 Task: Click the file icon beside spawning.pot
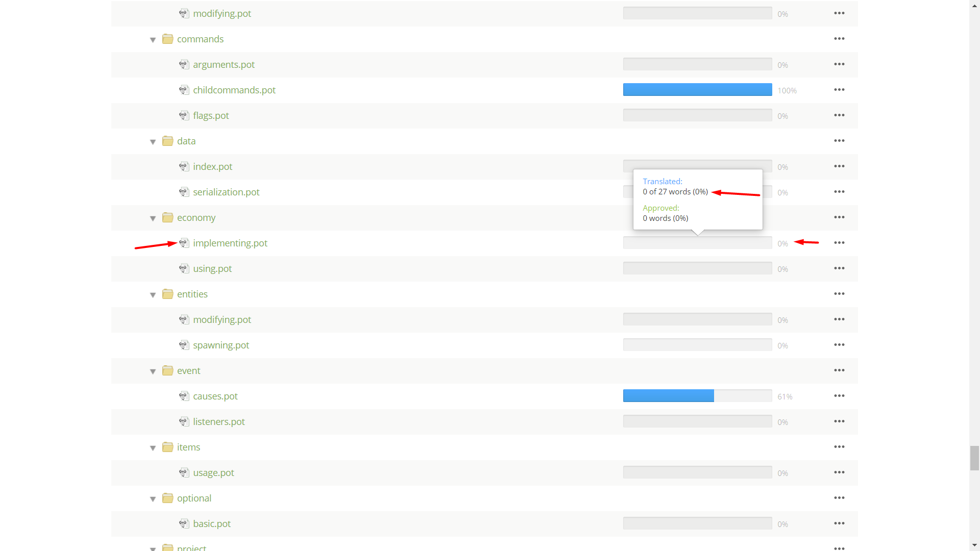(184, 345)
